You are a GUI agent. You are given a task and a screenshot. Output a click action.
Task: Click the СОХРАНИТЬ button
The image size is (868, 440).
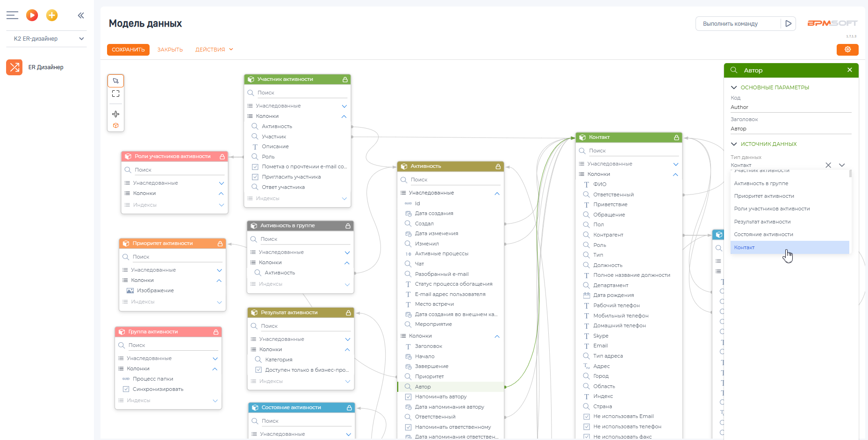(128, 50)
